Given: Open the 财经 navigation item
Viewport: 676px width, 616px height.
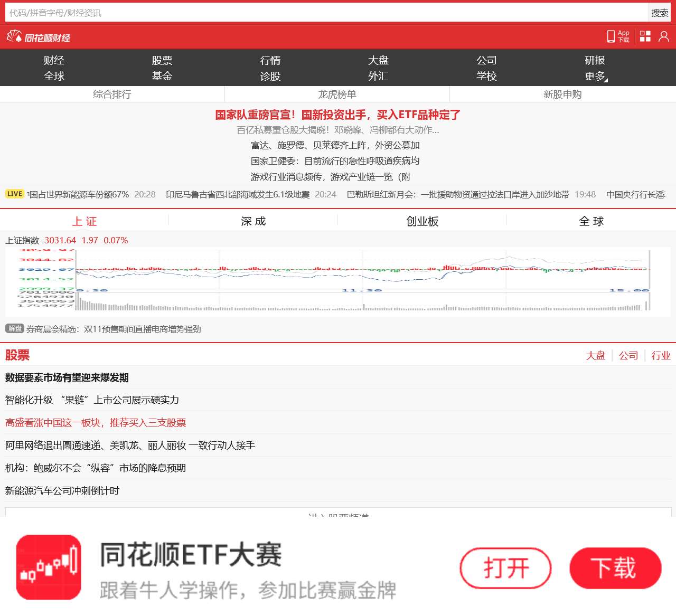Looking at the screenshot, I should [x=54, y=60].
